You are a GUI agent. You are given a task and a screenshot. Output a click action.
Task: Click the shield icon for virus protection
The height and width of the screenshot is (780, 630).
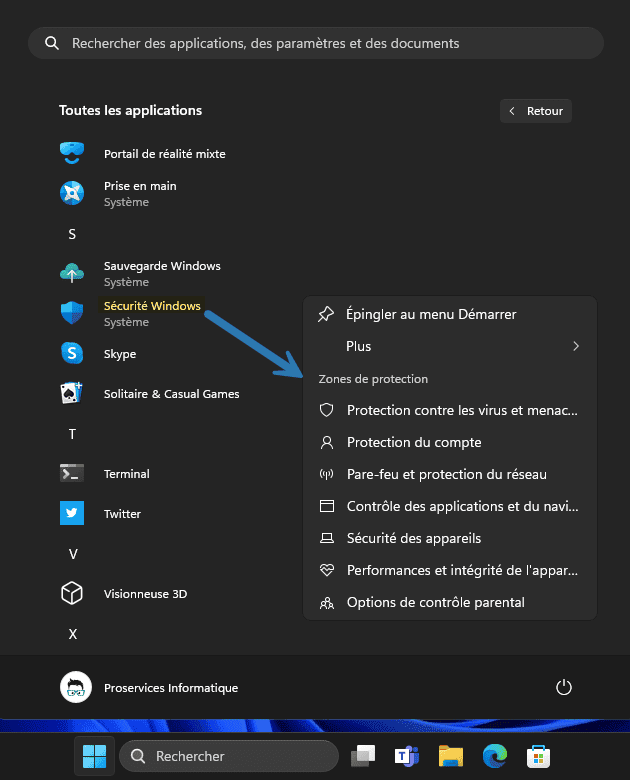pos(326,410)
